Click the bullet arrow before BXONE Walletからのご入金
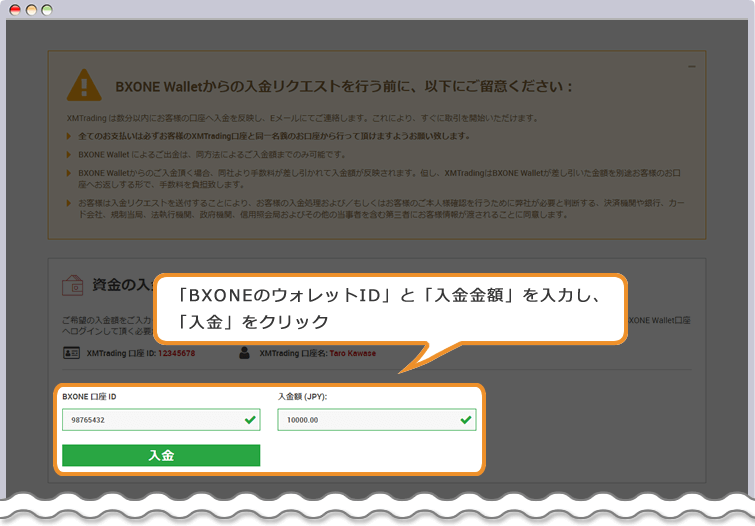 [69, 173]
